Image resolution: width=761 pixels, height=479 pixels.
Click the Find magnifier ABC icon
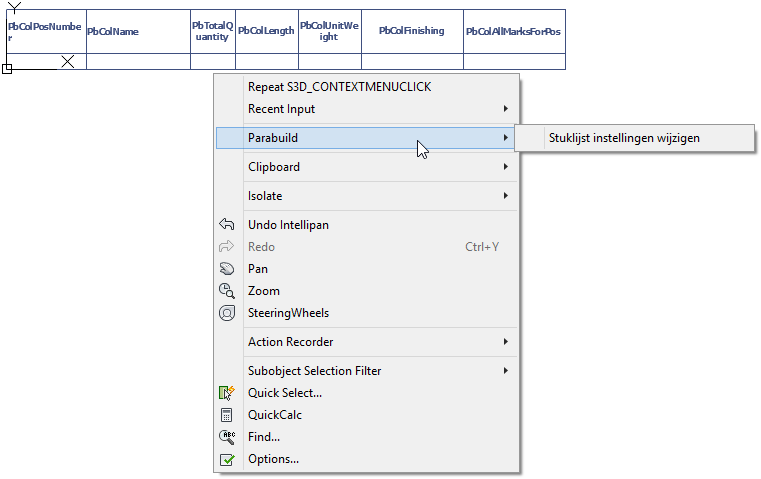227,437
